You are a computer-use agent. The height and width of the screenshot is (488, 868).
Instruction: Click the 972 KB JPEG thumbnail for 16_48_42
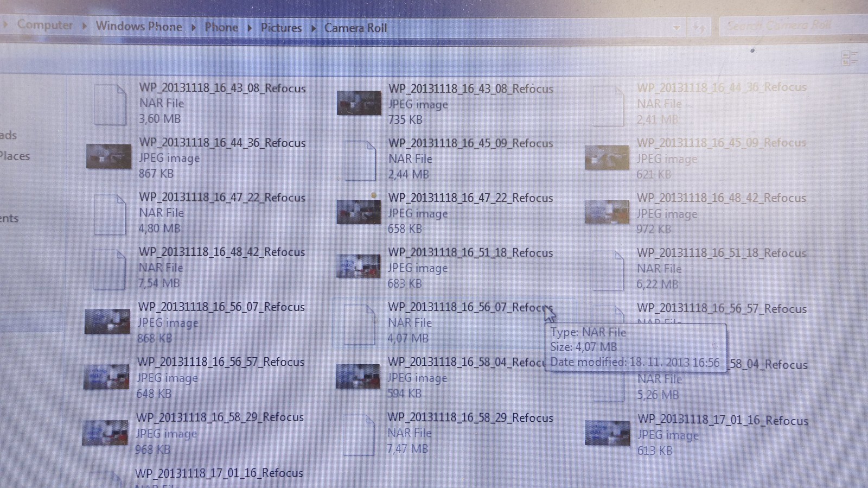607,212
